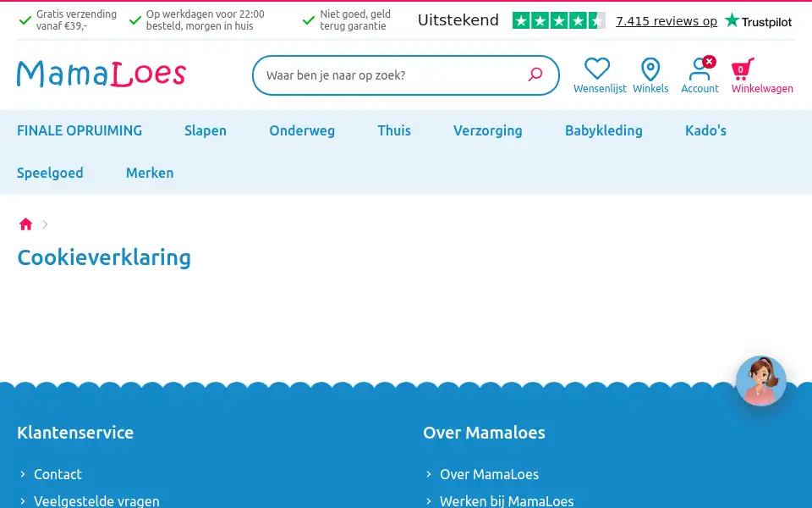The width and height of the screenshot is (812, 508).
Task: Open the 7.415 reviews link
Action: (667, 21)
